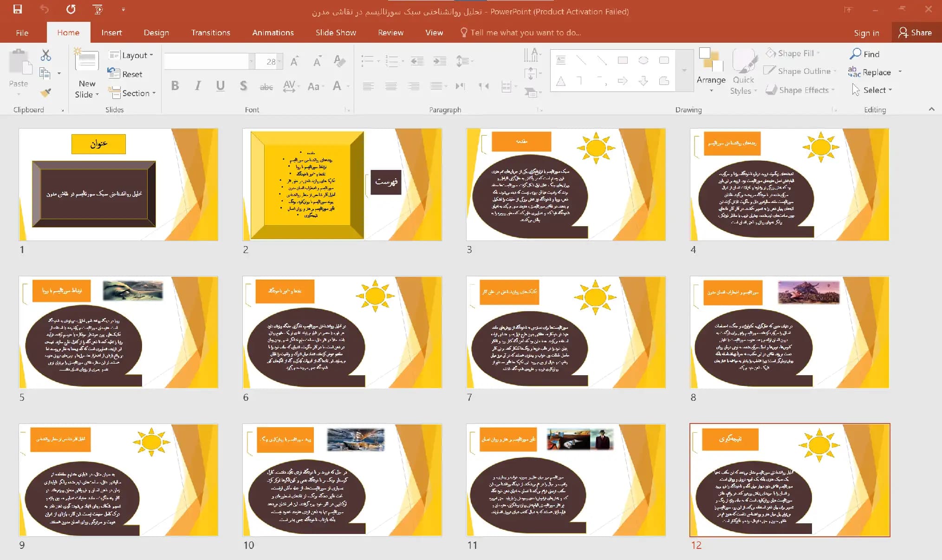Select the rectangle shape in shapes gallery
The width and height of the screenshot is (942, 560).
point(623,60)
